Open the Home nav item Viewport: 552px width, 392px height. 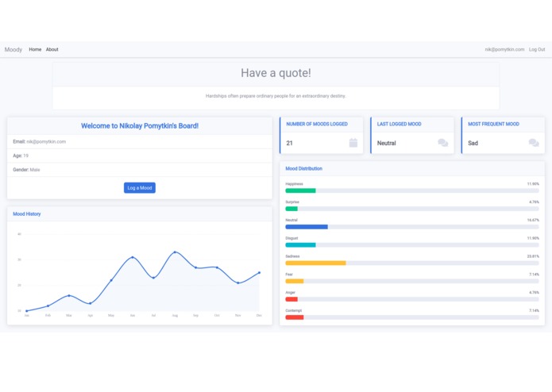click(35, 49)
